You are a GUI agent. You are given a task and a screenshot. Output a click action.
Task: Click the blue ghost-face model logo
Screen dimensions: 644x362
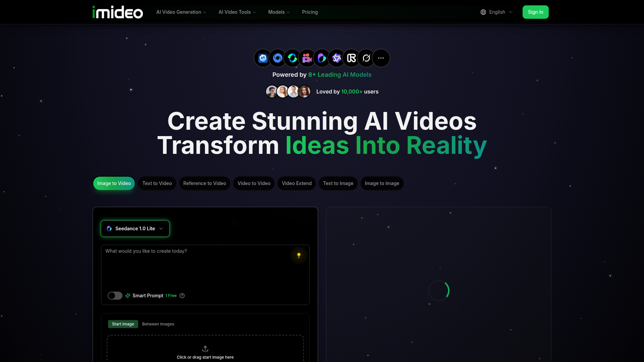click(263, 58)
